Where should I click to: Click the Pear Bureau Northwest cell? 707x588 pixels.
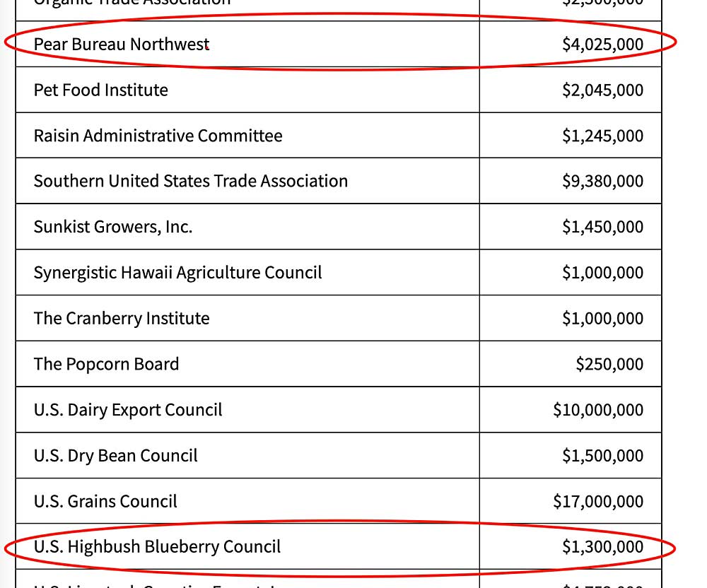click(x=122, y=45)
